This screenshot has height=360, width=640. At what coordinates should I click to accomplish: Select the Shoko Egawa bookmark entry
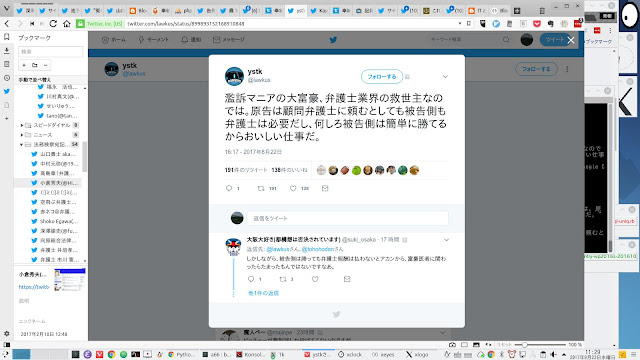[x=55, y=221]
